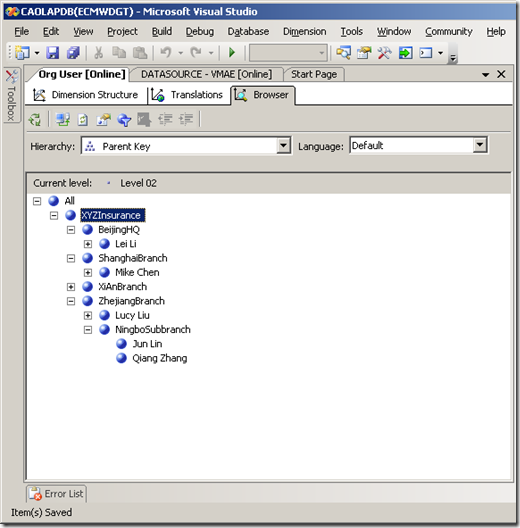This screenshot has width=520, height=528.
Task: Expand the XiAnBranch node
Action: point(71,287)
